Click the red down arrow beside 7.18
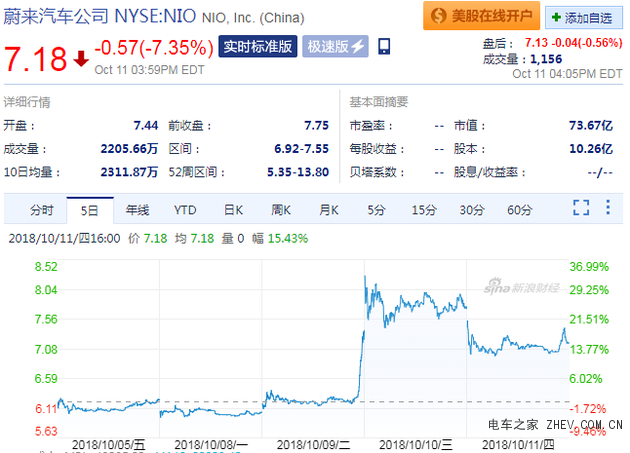Viewport: 630px width, 453px height. click(81, 59)
